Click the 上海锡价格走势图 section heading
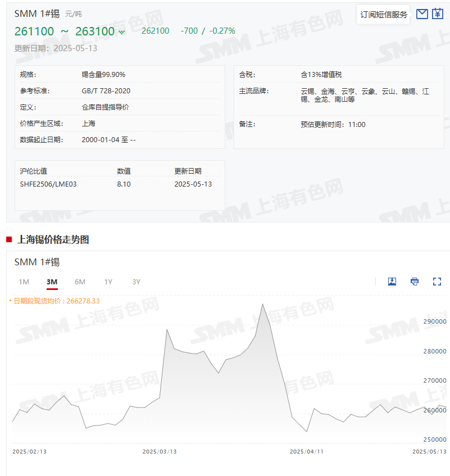 53,239
